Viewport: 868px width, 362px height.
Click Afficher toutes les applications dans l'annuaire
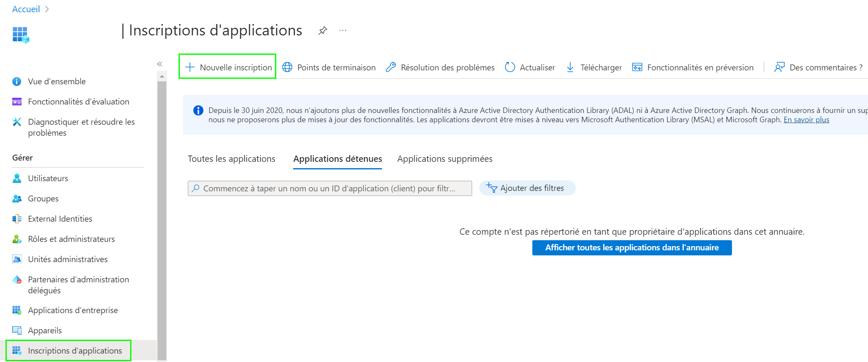point(632,248)
